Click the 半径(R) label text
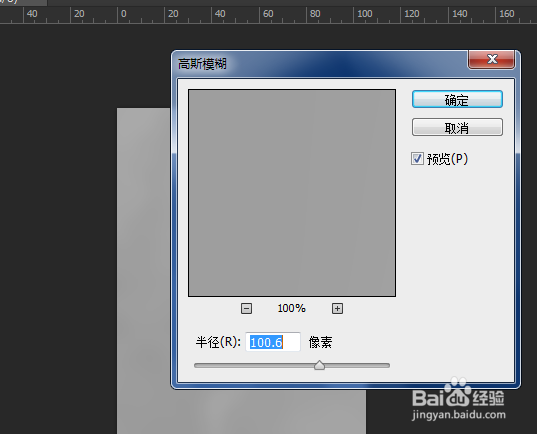537x434 pixels. pyautogui.click(x=218, y=342)
